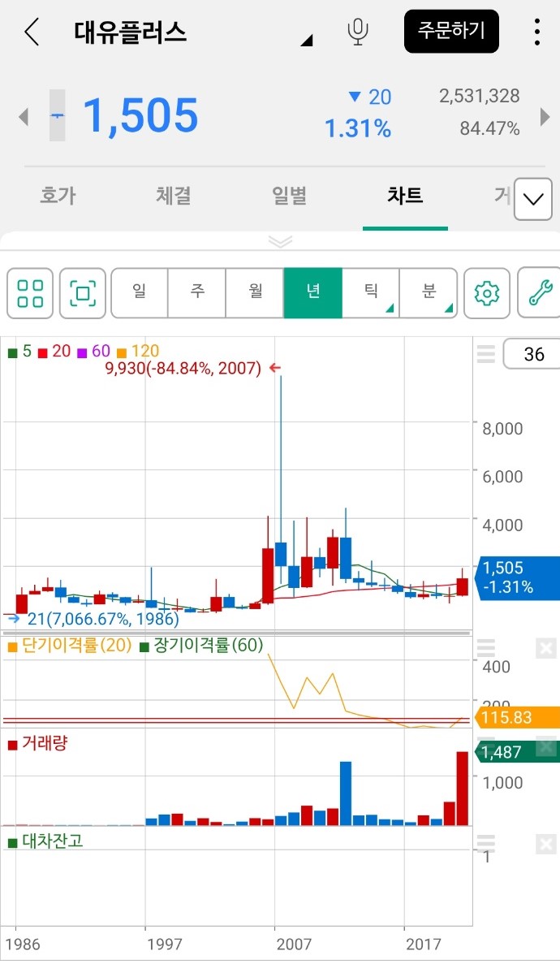Tap the 84.47% volume ratio figure
The image size is (560, 964).
(490, 128)
